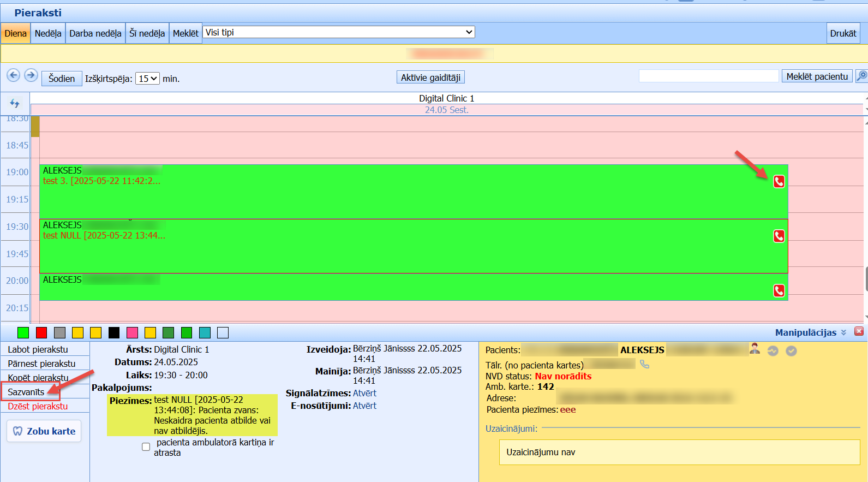Viewport: 868px width, 482px height.
Task: Pick the pink color swatch
Action: 132,332
